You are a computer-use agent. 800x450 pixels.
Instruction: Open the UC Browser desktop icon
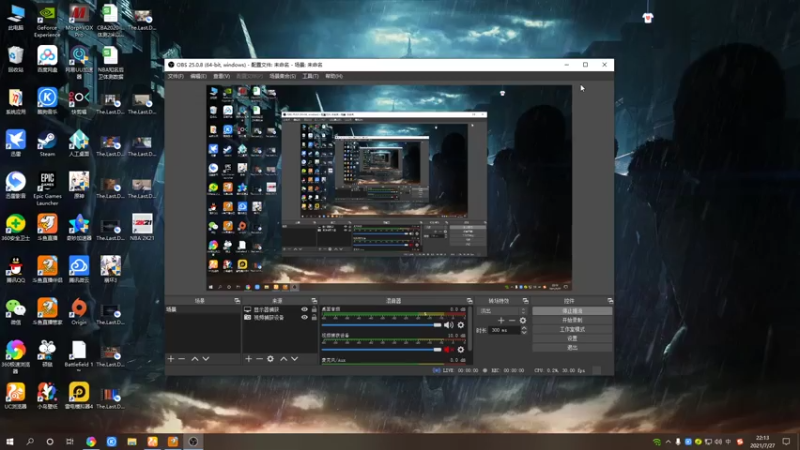[16, 396]
